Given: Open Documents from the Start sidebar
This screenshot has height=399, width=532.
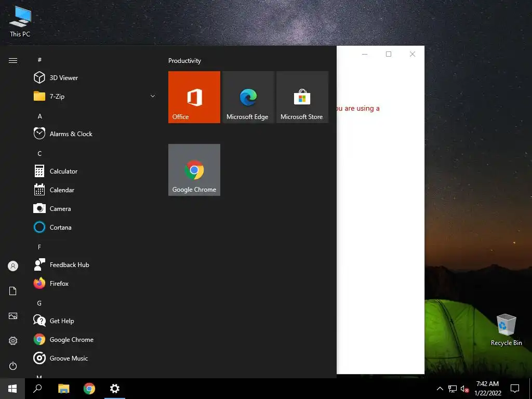Looking at the screenshot, I should [13, 291].
